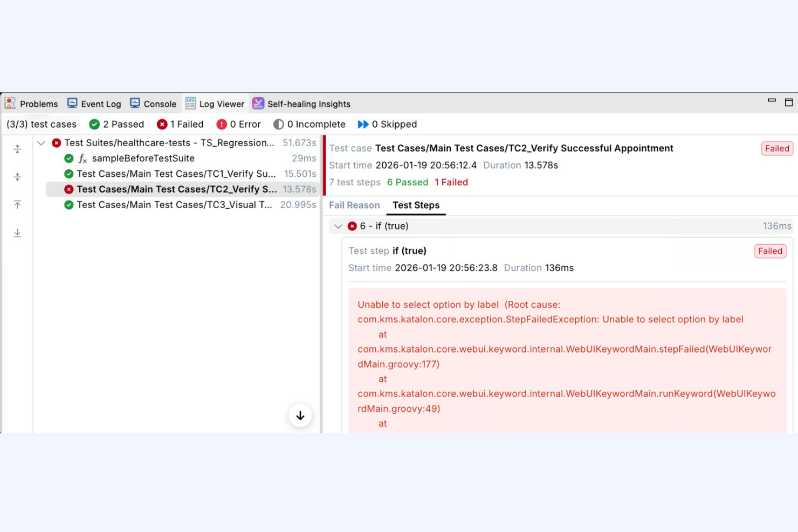Open the Console tab

point(153,104)
